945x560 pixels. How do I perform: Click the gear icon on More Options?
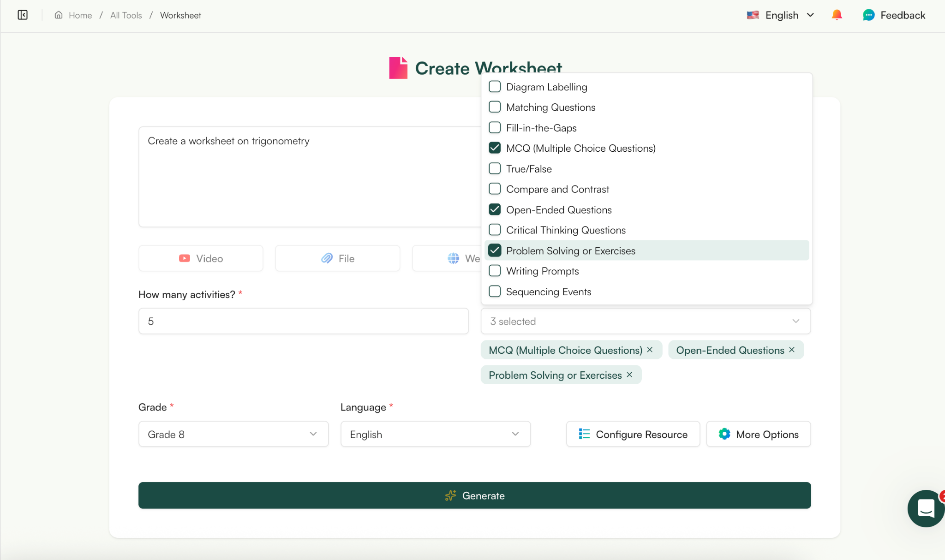tap(724, 434)
